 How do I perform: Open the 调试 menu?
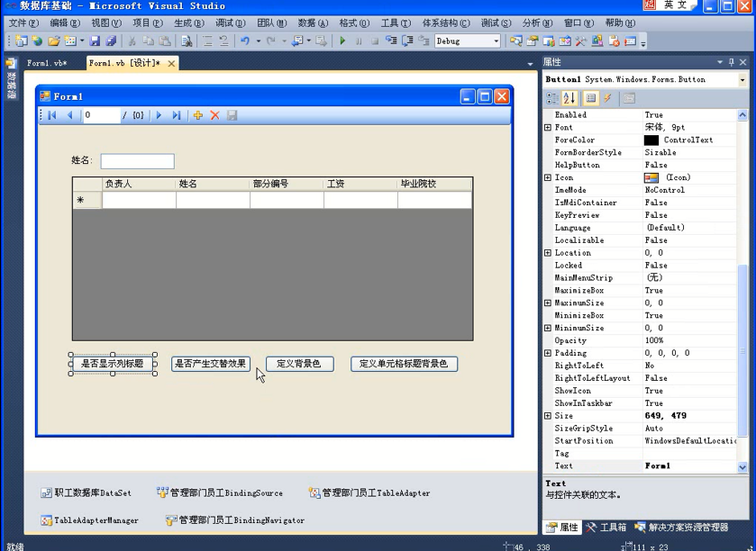click(x=230, y=23)
